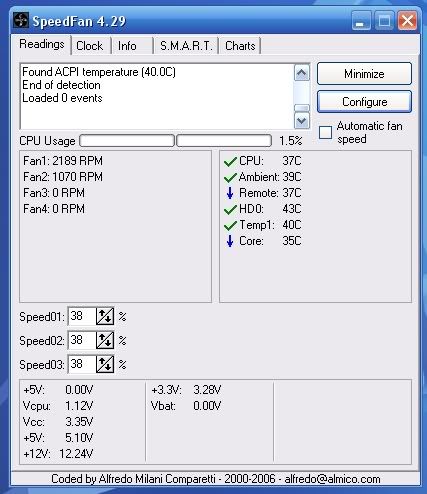Screen dimensions: 427x494
Task: Switch to the Clock tab
Action: (90, 46)
